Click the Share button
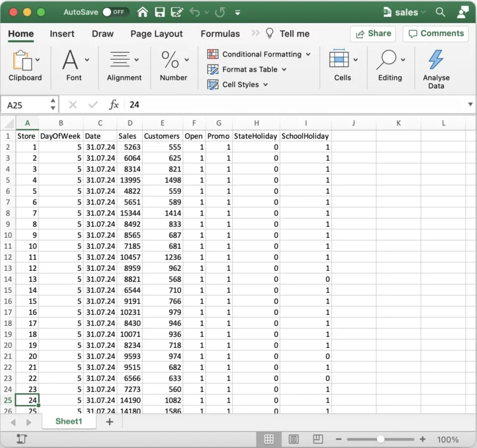 tap(373, 34)
